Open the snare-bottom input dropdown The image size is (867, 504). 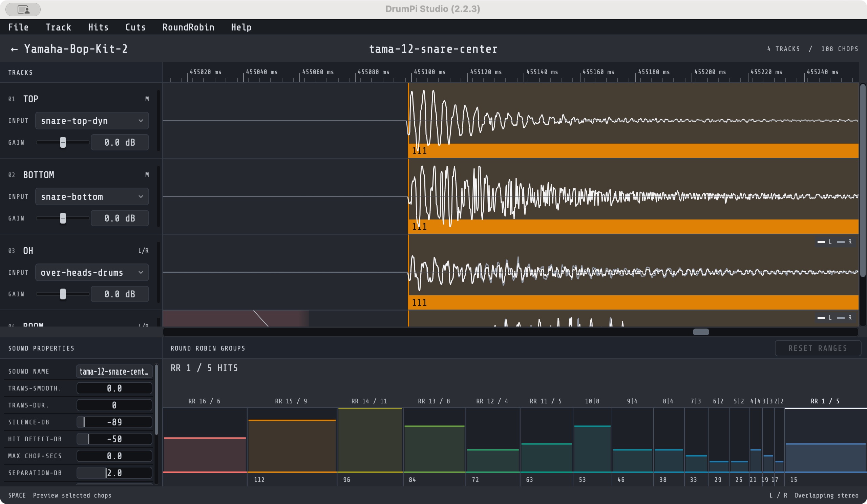click(x=92, y=196)
